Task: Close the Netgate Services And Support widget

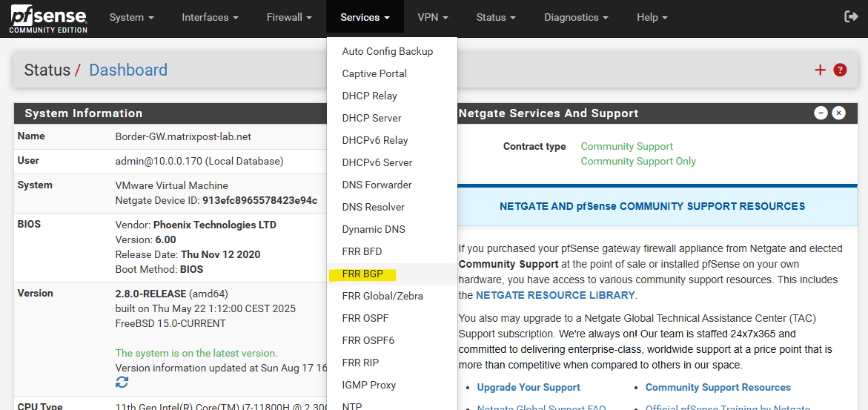Action: [838, 113]
